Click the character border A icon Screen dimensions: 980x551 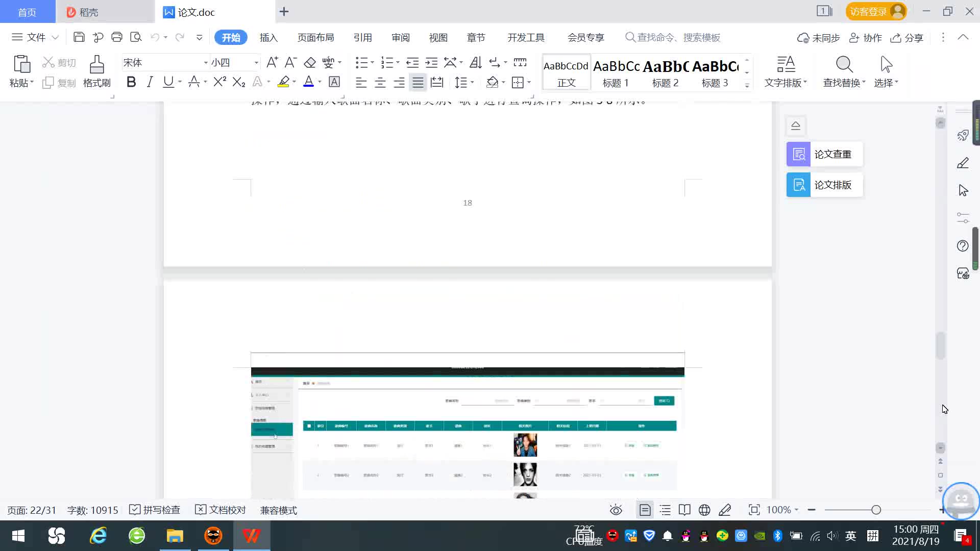click(x=334, y=82)
